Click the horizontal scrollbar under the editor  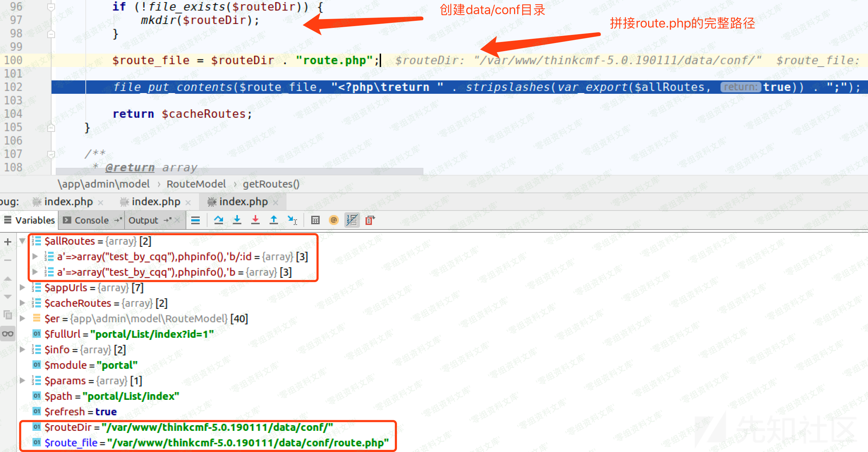click(x=239, y=171)
